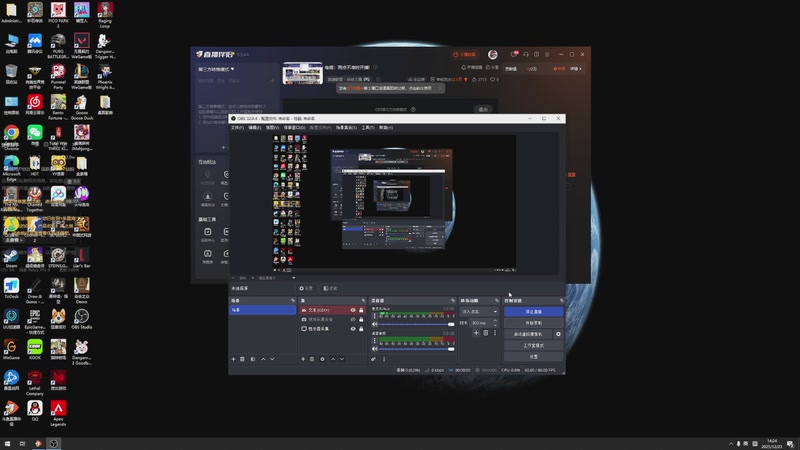The width and height of the screenshot is (800, 450).
Task: Open transition properties three-dot menu
Action: coord(495,333)
